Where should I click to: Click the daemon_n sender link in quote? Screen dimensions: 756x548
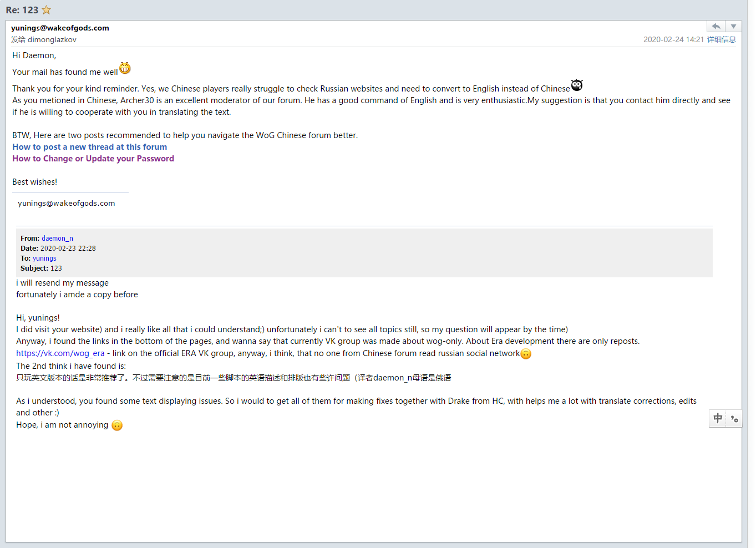coord(57,239)
